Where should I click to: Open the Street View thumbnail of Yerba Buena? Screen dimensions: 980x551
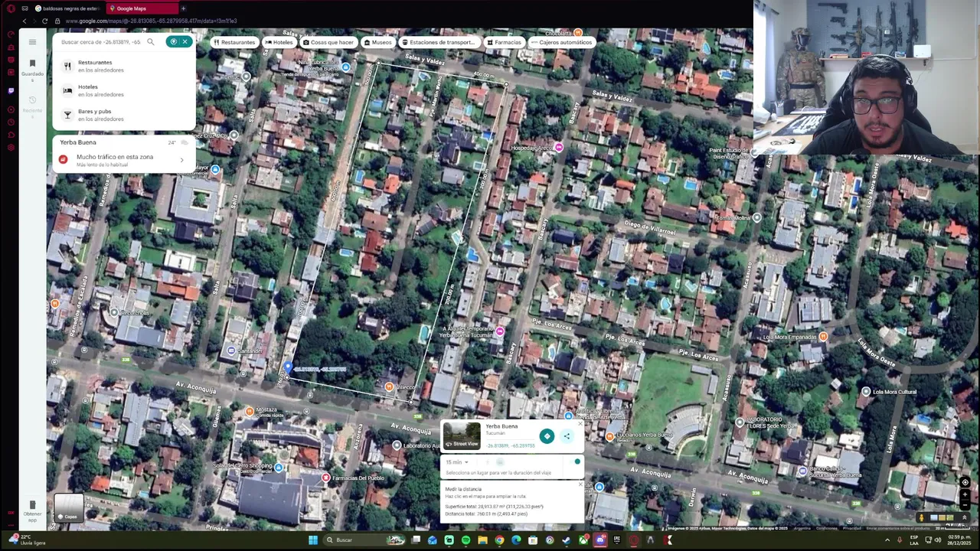coord(462,435)
